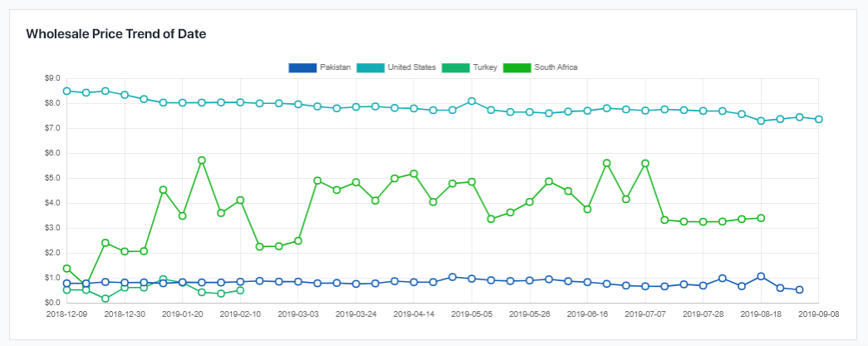Select the final Pakistan data point
The height and width of the screenshot is (346, 868).
pos(799,289)
